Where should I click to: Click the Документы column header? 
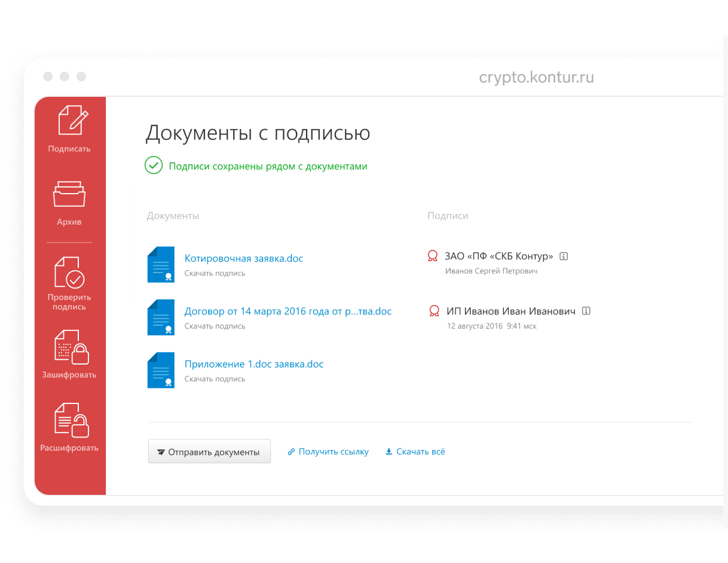[x=173, y=216]
